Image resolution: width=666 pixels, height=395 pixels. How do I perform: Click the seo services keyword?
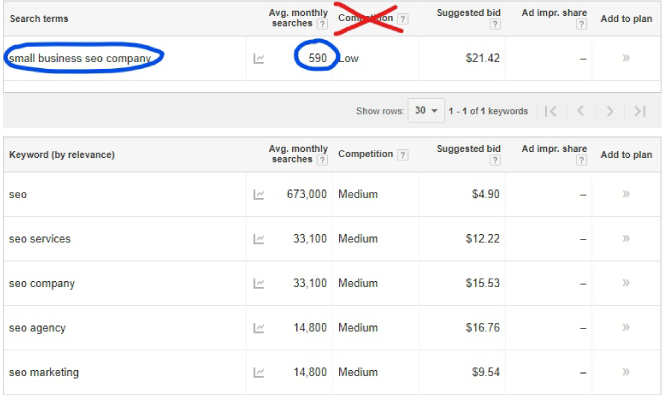[40, 239]
